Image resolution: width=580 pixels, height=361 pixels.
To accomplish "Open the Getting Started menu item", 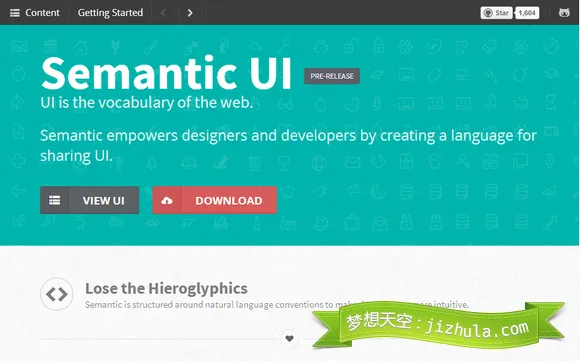I will point(110,13).
